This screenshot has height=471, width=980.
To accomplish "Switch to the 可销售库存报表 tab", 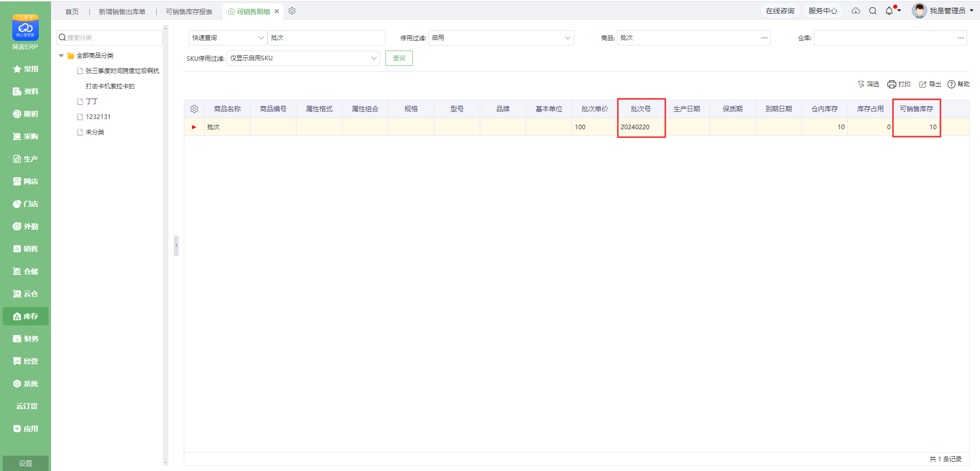I will pyautogui.click(x=189, y=11).
